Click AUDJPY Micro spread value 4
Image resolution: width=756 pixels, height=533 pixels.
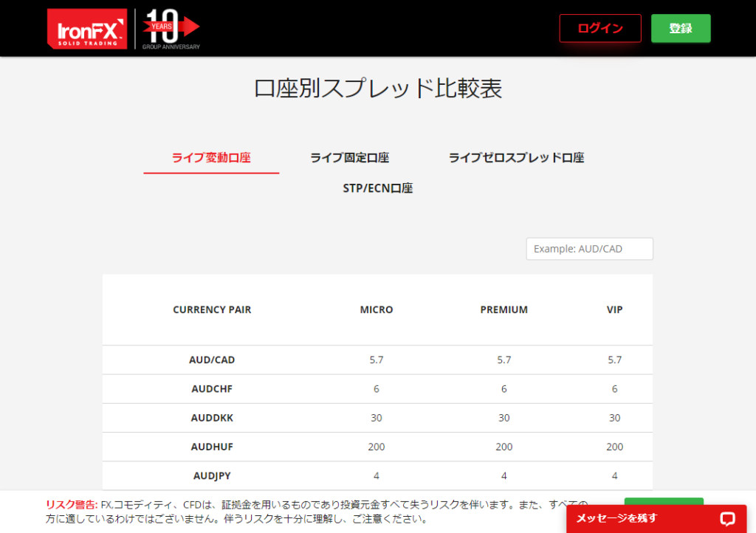(376, 475)
